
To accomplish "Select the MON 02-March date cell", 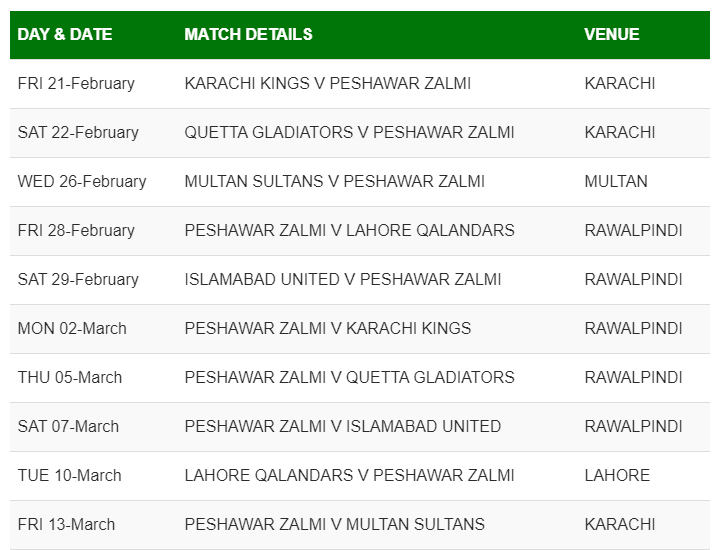I will coord(72,328).
